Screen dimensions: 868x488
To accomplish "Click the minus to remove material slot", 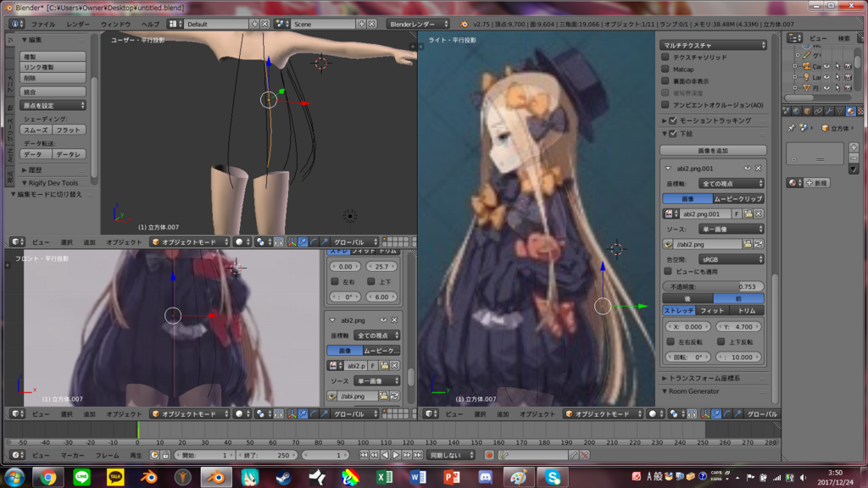I will (854, 158).
